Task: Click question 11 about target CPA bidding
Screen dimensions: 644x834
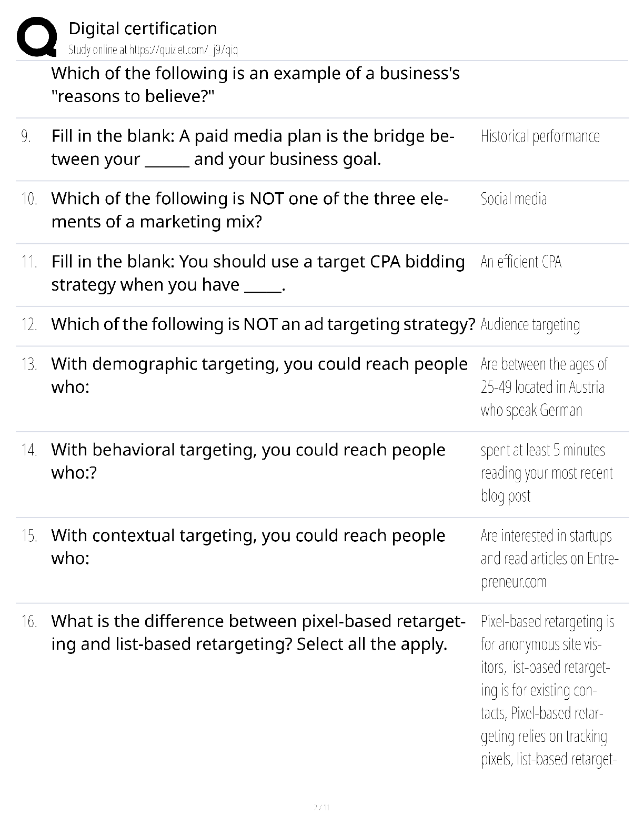Action: coord(258,273)
